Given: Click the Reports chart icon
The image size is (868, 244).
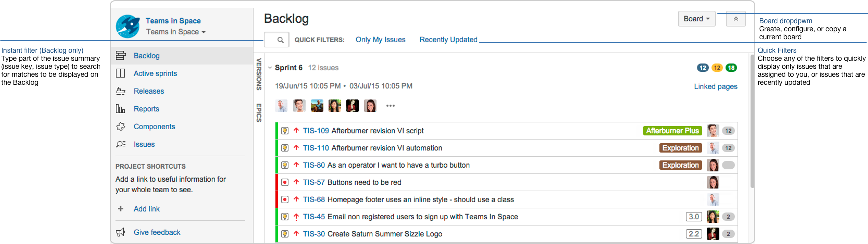Looking at the screenshot, I should tap(121, 109).
